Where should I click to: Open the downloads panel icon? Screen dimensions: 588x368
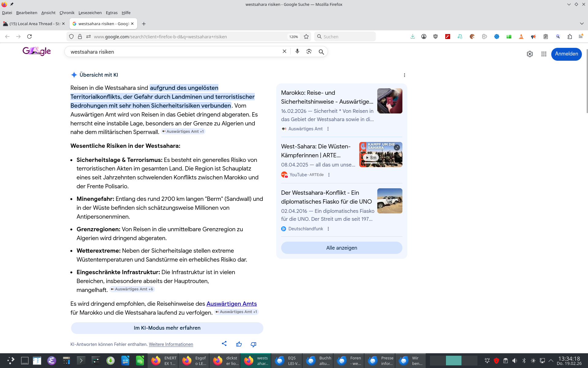click(x=412, y=36)
